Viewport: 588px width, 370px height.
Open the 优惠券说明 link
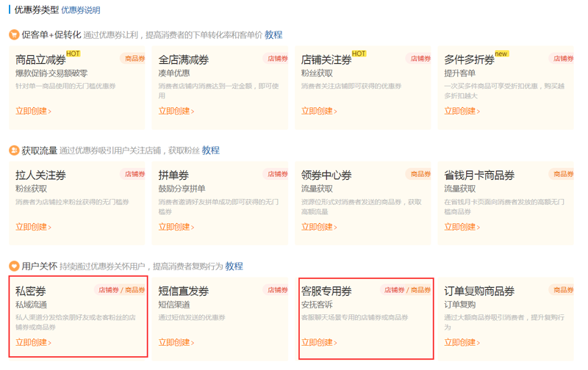[x=81, y=10]
